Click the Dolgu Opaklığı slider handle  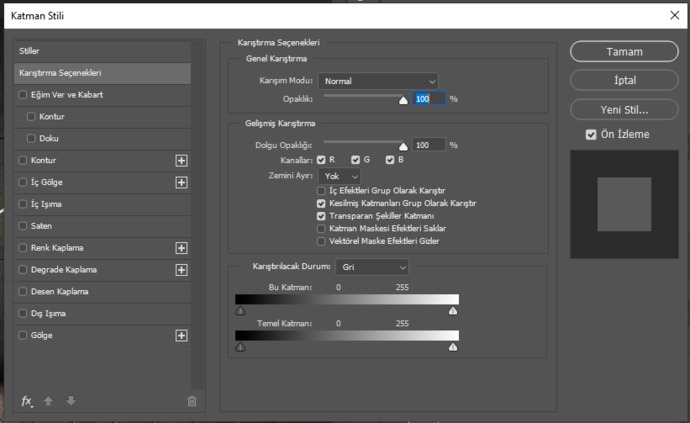(403, 147)
